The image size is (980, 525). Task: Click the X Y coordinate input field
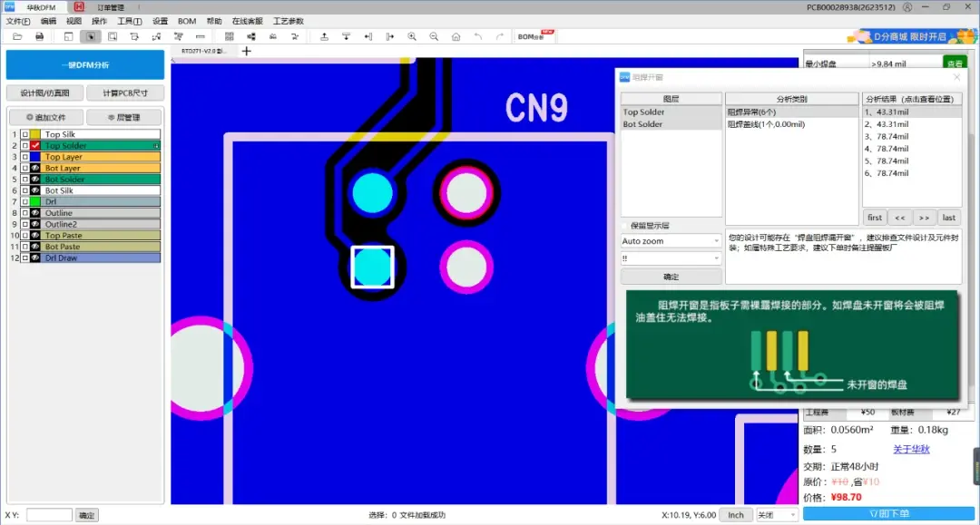pyautogui.click(x=49, y=515)
